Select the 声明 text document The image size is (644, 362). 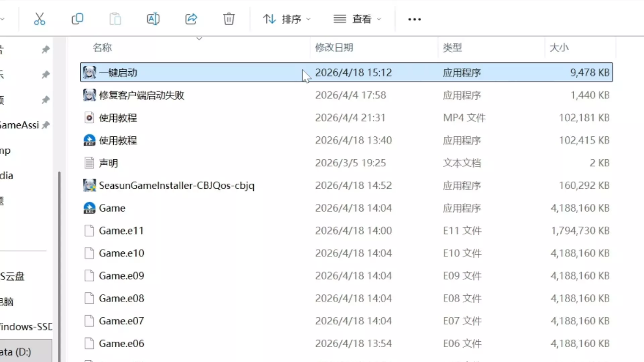[x=108, y=163]
